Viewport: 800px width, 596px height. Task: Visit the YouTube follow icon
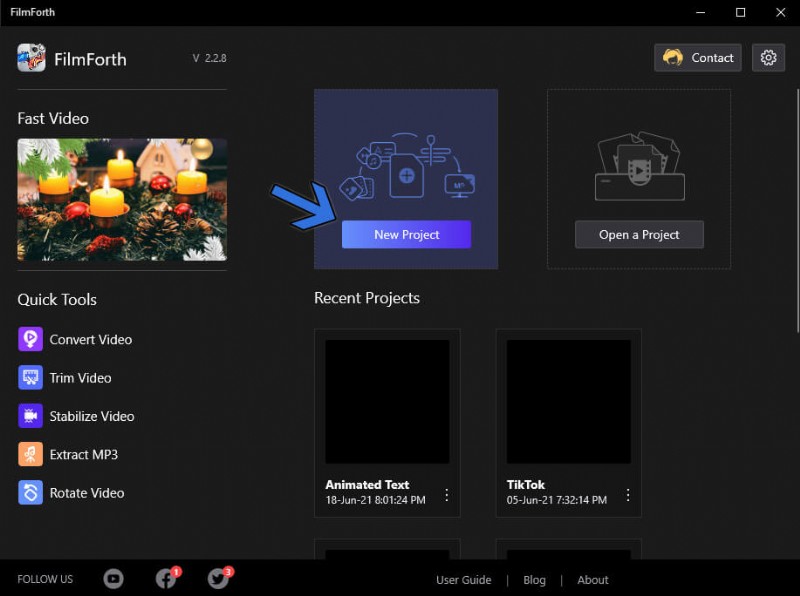[114, 579]
